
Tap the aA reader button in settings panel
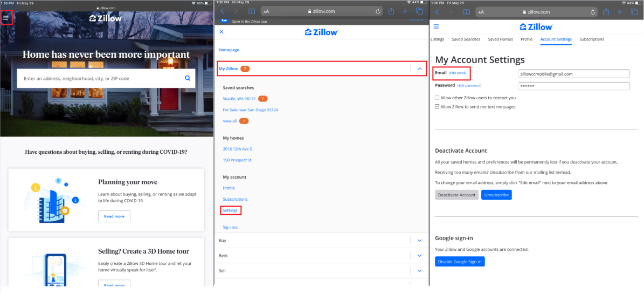click(481, 12)
